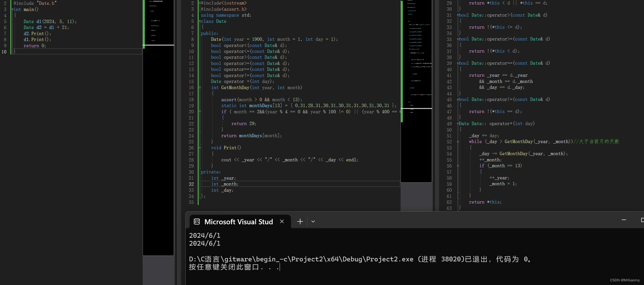Collapse the GetMonthDay function body
Image resolution: width=644 pixels, height=285 pixels.
200,88
